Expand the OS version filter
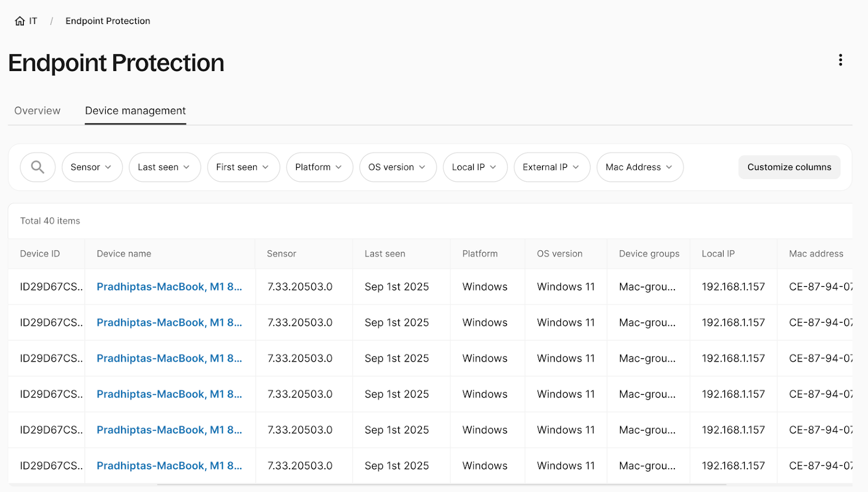This screenshot has height=492, width=868. pyautogui.click(x=398, y=167)
